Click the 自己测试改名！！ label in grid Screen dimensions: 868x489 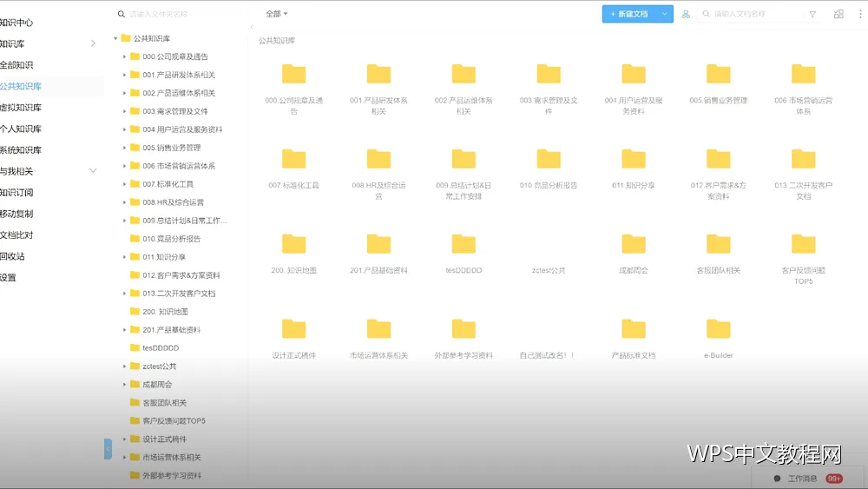click(547, 355)
